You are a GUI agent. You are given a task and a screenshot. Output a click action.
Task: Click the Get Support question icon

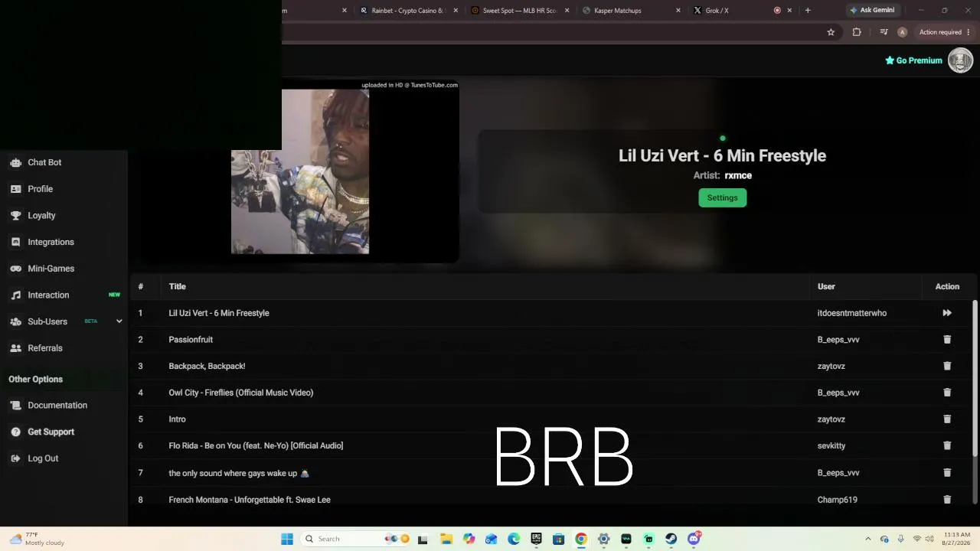coord(15,432)
